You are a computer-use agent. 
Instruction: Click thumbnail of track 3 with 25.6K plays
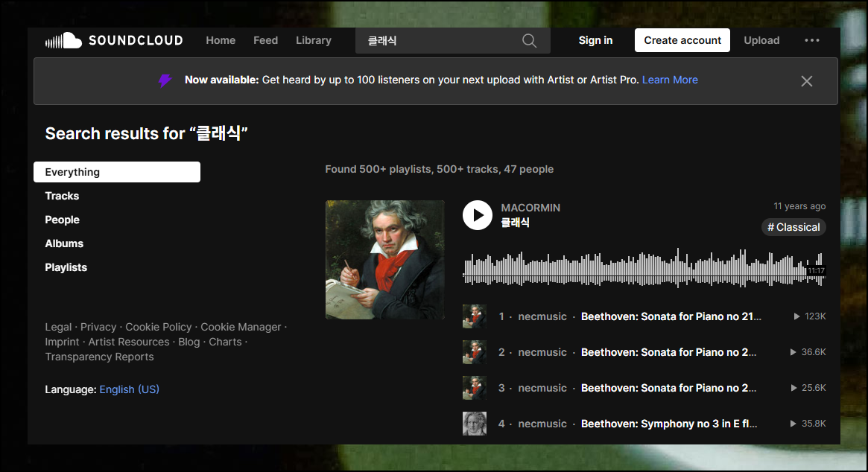[475, 388]
